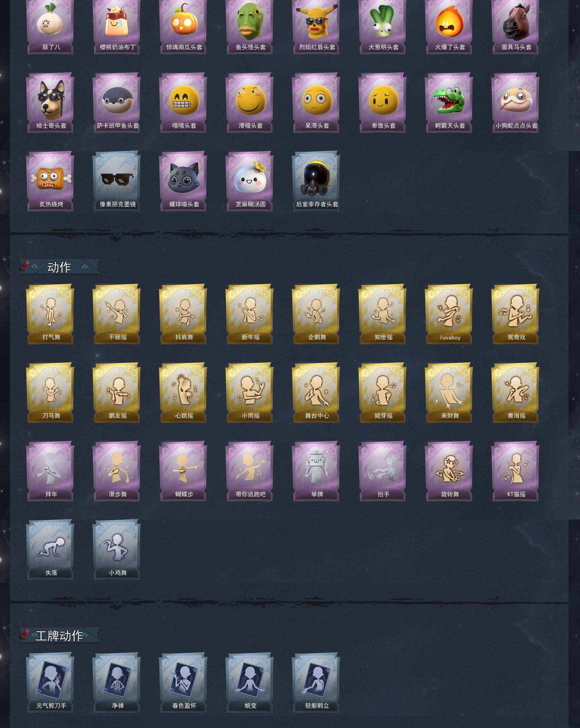Click the 鳄霸天头套 crocodile item

(x=449, y=103)
